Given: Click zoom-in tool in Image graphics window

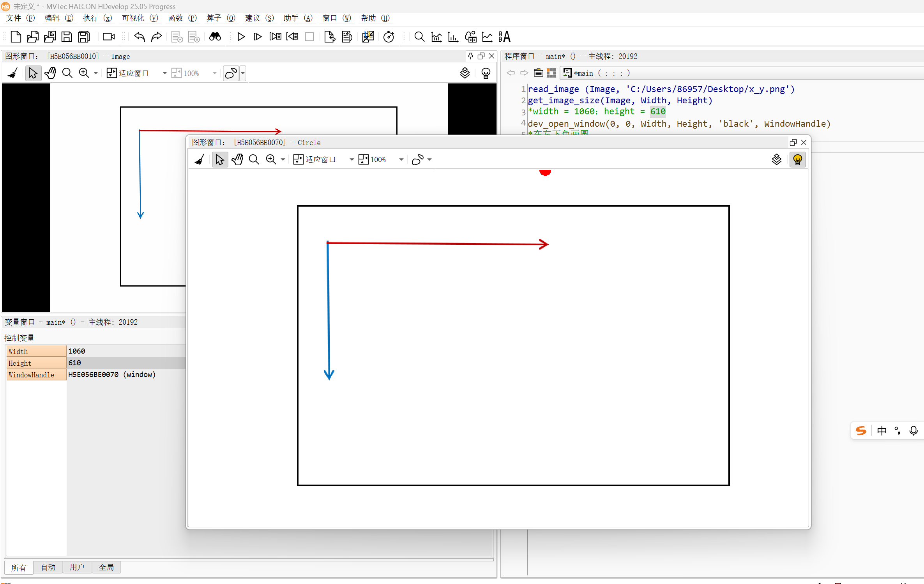Looking at the screenshot, I should (84, 73).
